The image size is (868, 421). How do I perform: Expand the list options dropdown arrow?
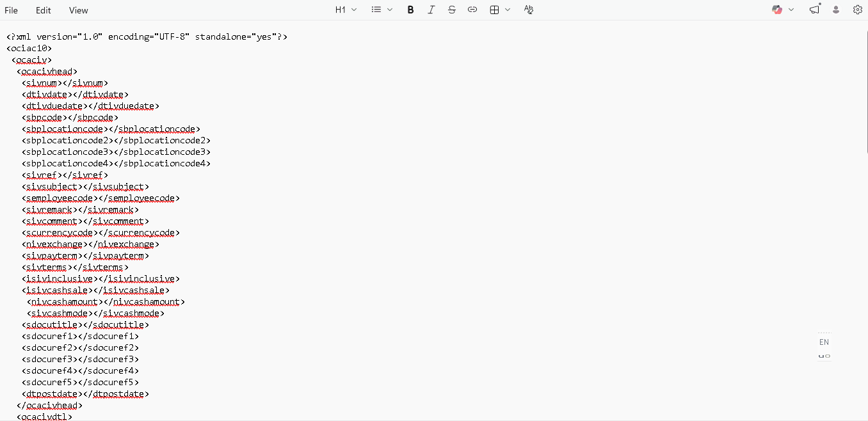390,10
